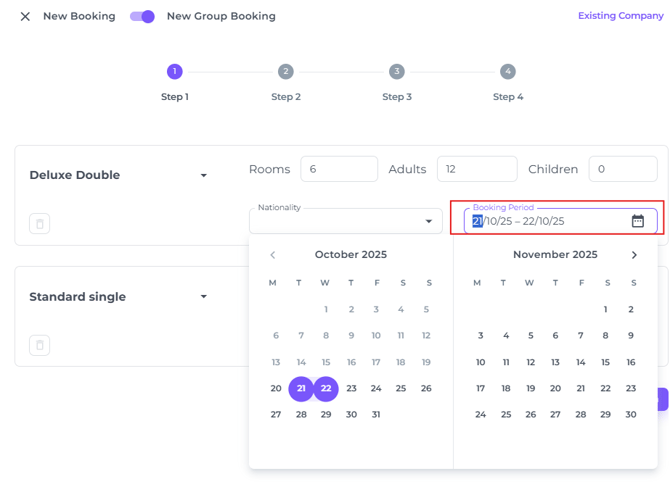670x487 pixels.
Task: Expand the Deluxe Double room type dropdown
Action: [204, 176]
